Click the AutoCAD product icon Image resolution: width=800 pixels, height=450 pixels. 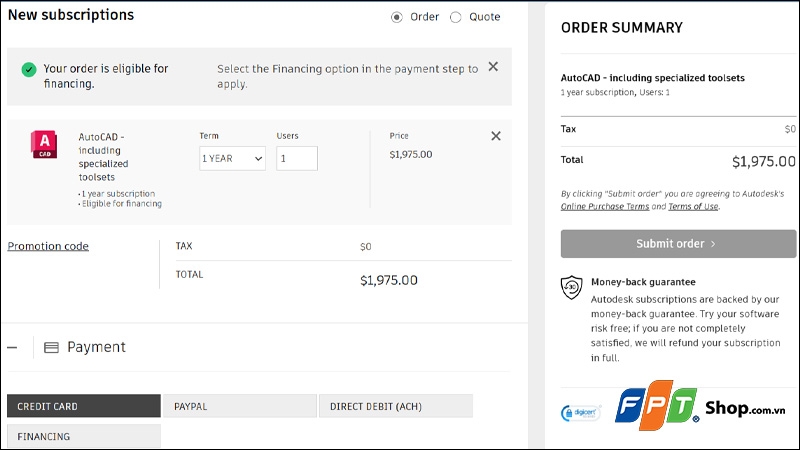[x=44, y=145]
